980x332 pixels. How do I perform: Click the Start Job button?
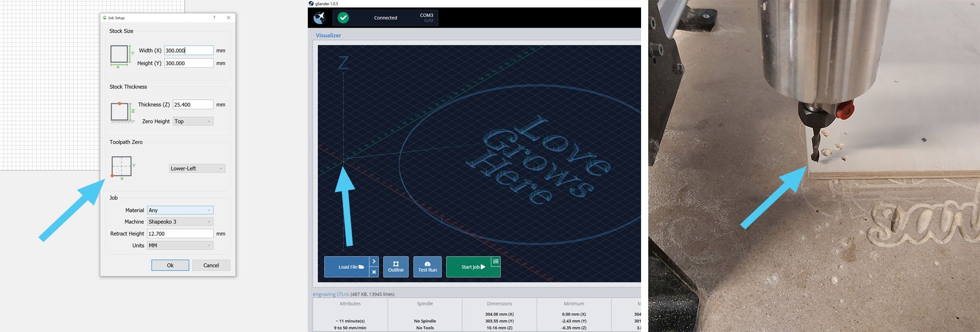[x=470, y=267]
